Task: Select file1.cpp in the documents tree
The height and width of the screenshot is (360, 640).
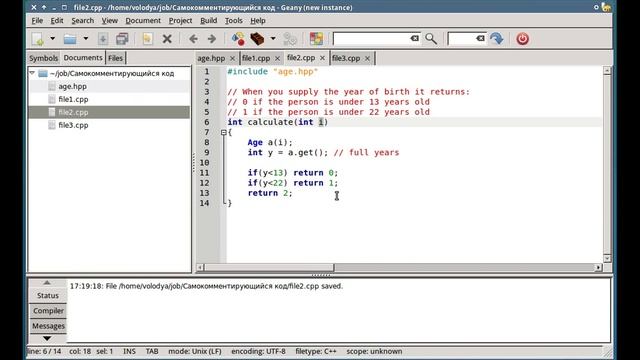Action: point(109,99)
